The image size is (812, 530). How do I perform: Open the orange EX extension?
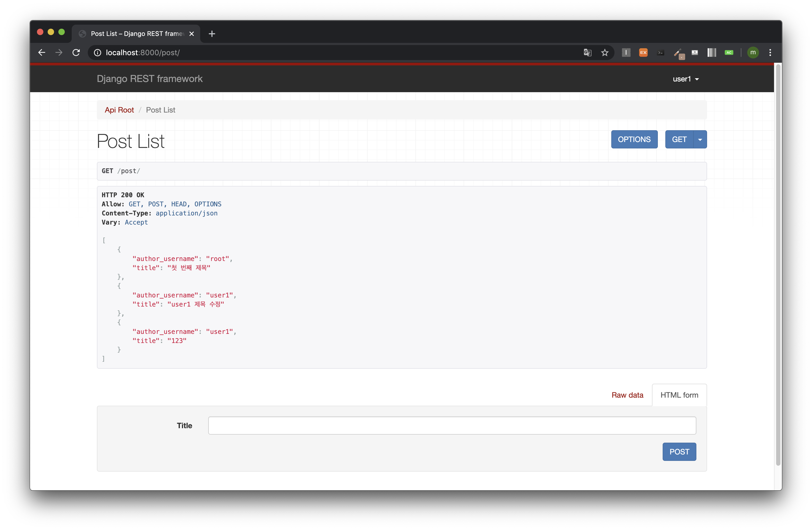[643, 53]
